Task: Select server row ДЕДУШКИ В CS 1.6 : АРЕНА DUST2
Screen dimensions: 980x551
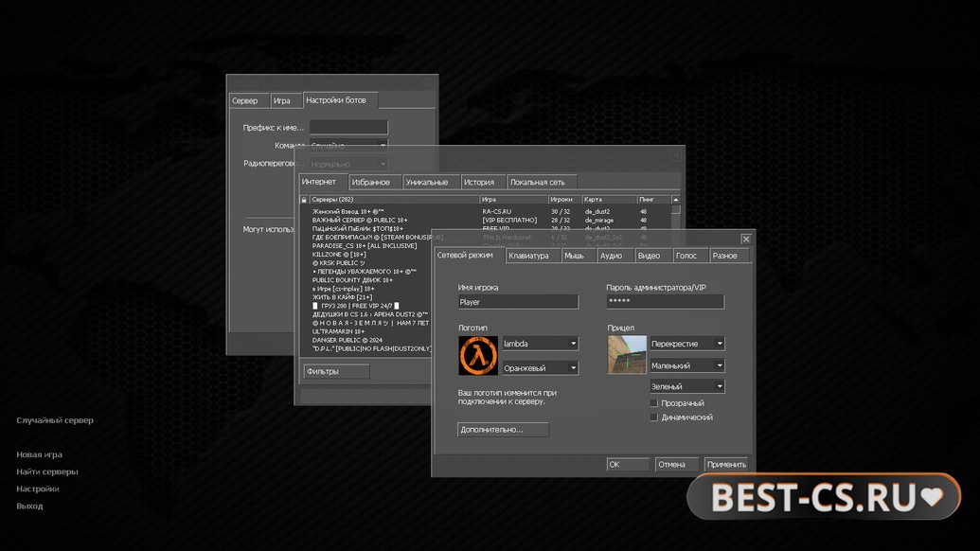Action: 365,314
